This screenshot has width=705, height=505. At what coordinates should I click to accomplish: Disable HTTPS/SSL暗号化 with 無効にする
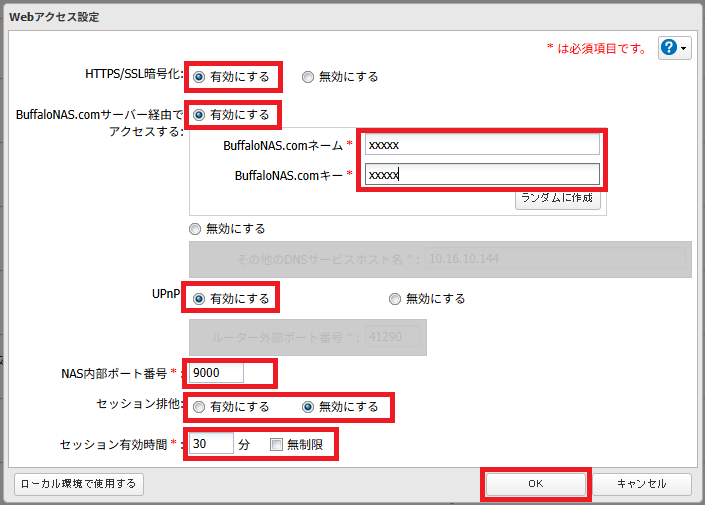(x=308, y=77)
